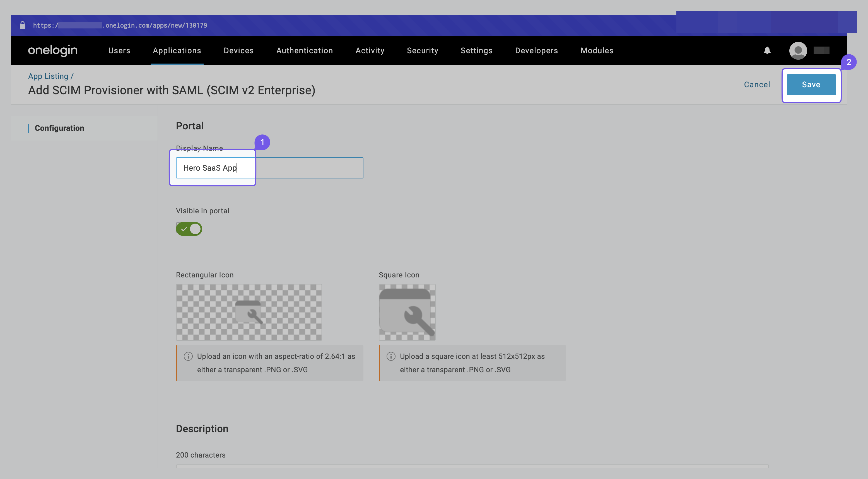Open the Security section
The image size is (868, 479).
pos(423,50)
